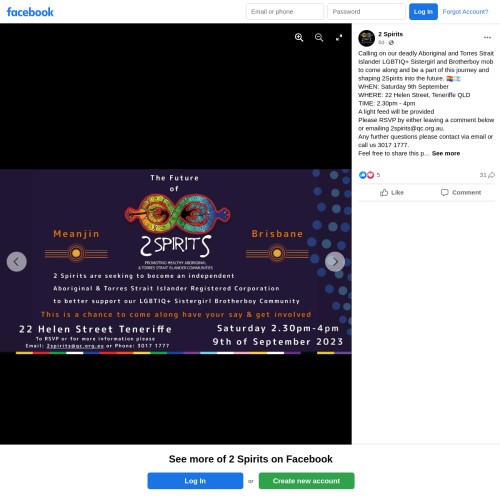View the post reactions list
The image size is (500, 500).
369,175
